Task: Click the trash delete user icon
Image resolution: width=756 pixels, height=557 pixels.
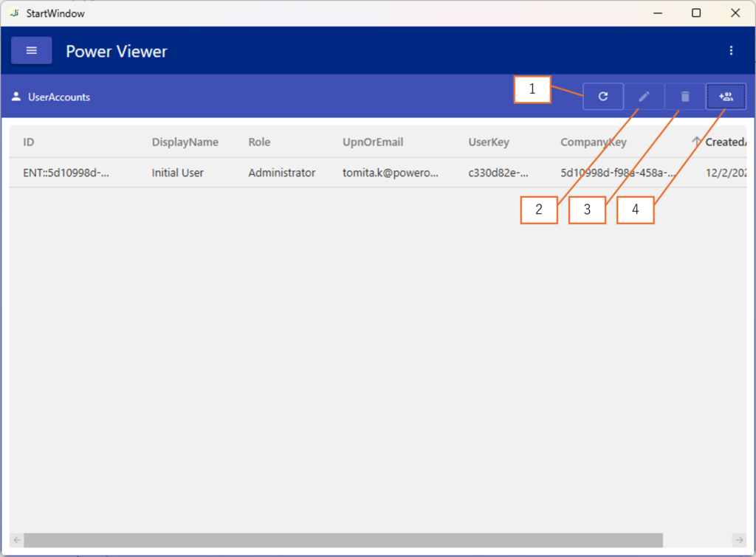Action: pyautogui.click(x=685, y=97)
